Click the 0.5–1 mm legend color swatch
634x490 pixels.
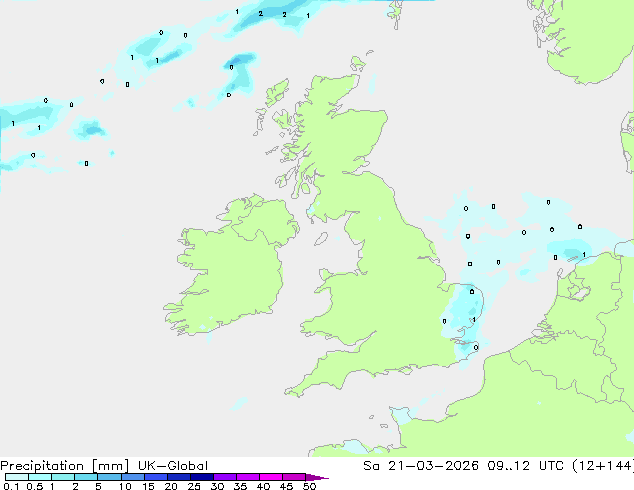40,477
